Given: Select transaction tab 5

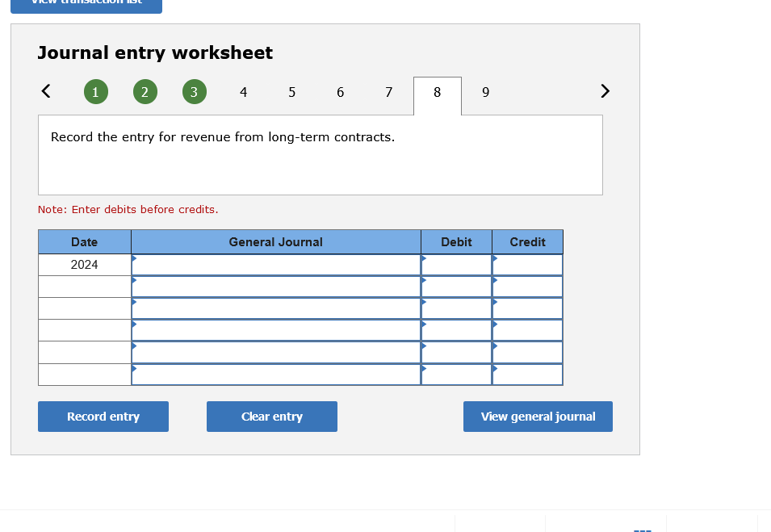Looking at the screenshot, I should (x=291, y=91).
